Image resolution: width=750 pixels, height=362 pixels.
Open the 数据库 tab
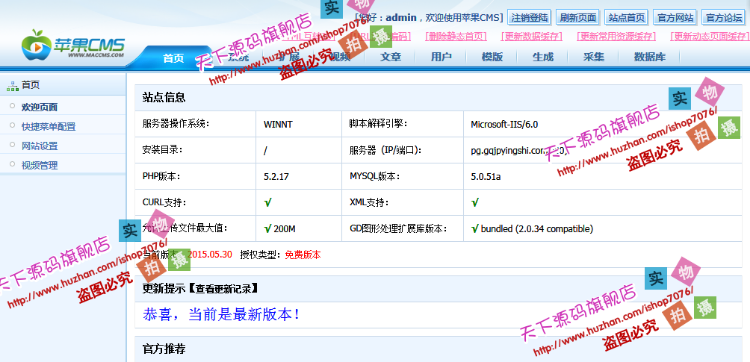tap(650, 57)
